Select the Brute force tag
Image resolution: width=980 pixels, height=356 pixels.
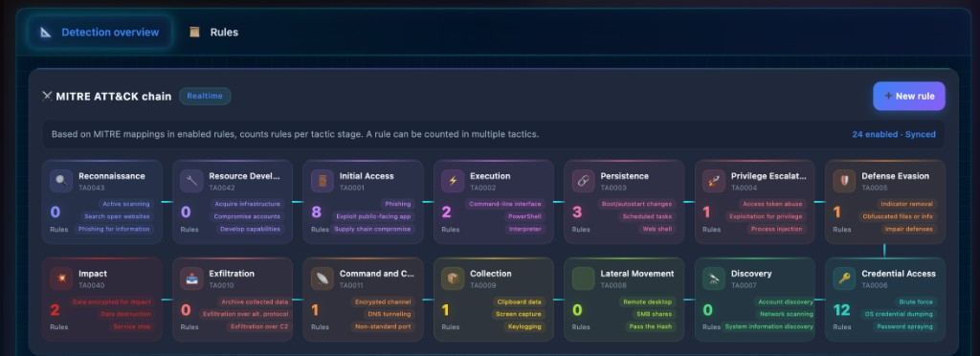click(916, 301)
